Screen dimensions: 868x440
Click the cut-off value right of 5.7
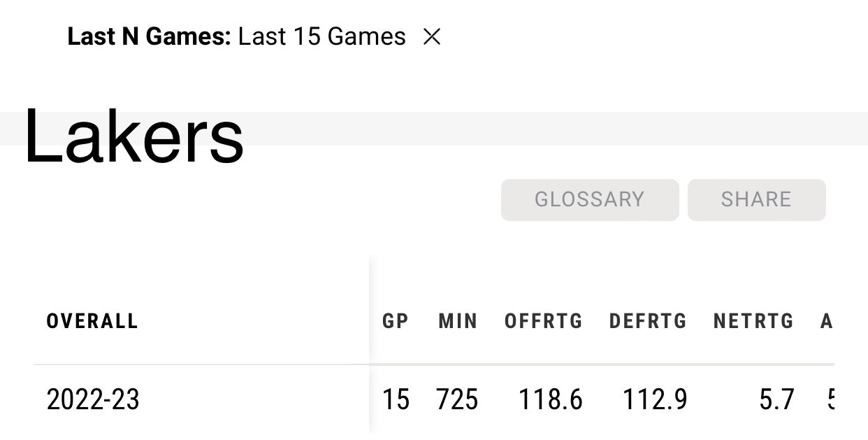coord(830,400)
